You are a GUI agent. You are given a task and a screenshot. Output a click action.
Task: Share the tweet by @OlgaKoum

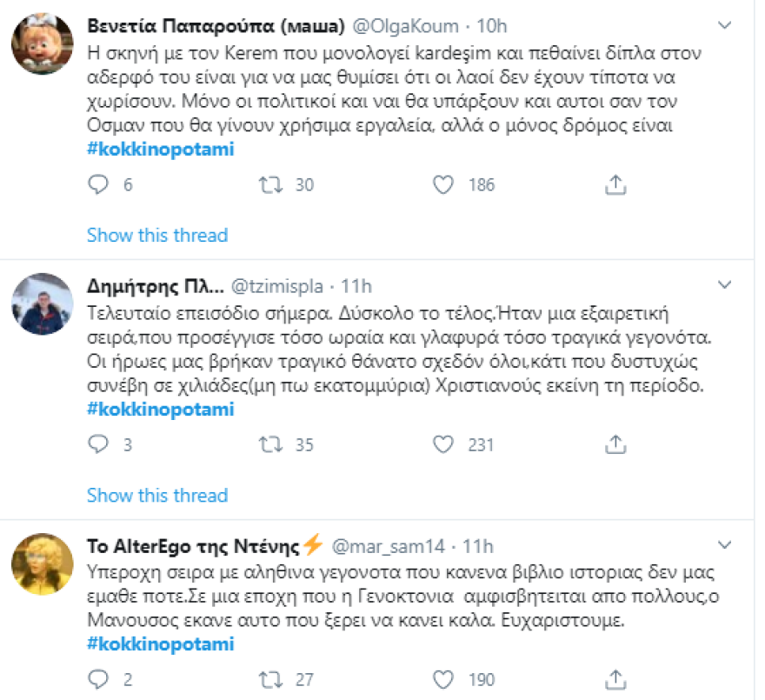(x=617, y=184)
